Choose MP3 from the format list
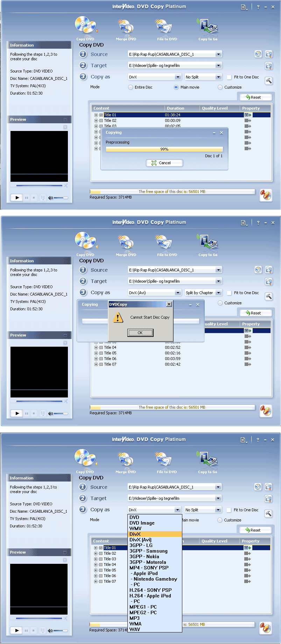281x644 pixels. 155,618
